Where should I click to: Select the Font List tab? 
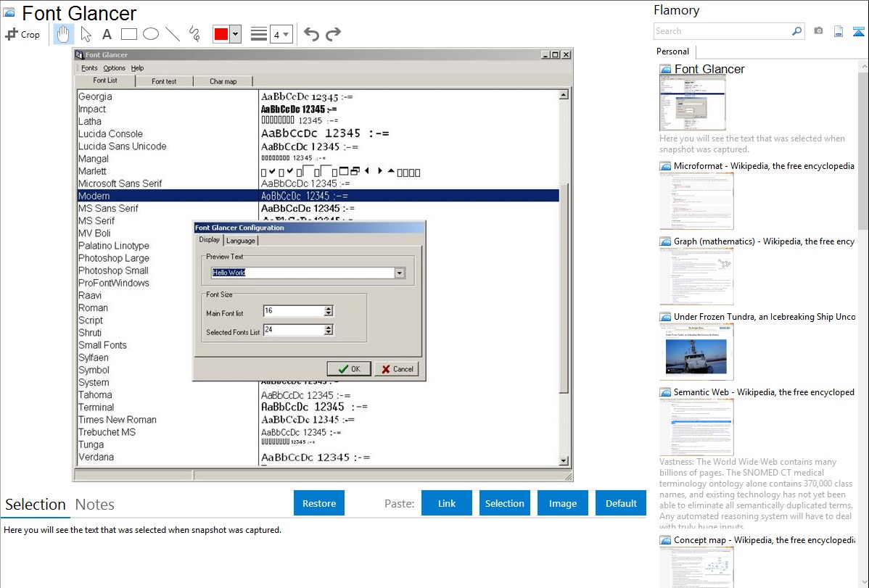coord(105,80)
